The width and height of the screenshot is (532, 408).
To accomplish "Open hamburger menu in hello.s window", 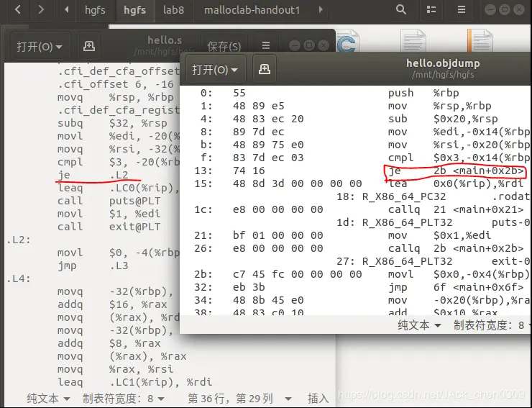I will (266, 45).
